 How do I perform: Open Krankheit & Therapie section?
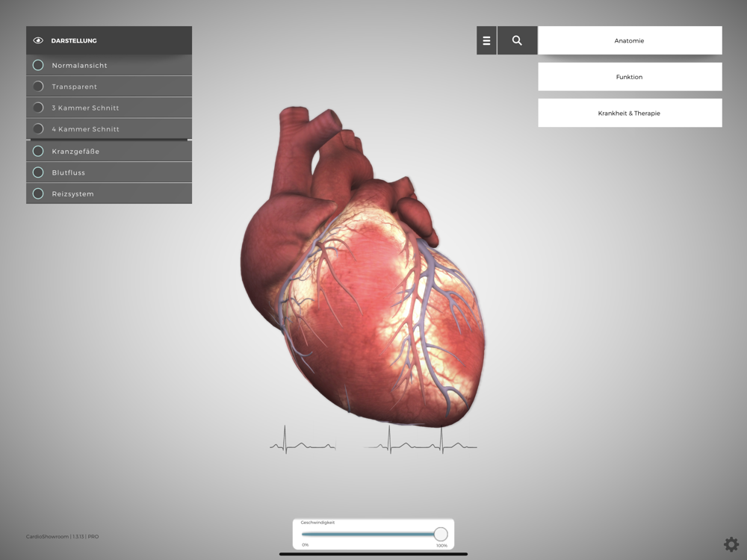[x=629, y=113]
